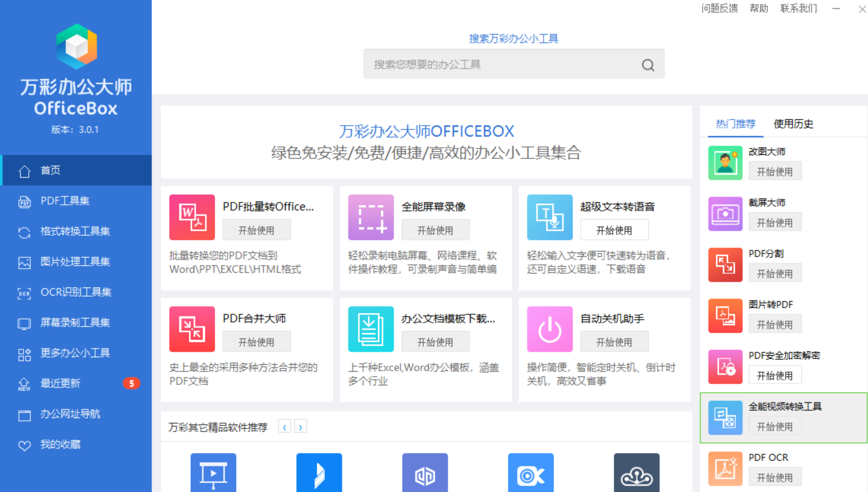Viewport: 868px width, 492px height.
Task: Open 问题反馈 link
Action: click(719, 9)
